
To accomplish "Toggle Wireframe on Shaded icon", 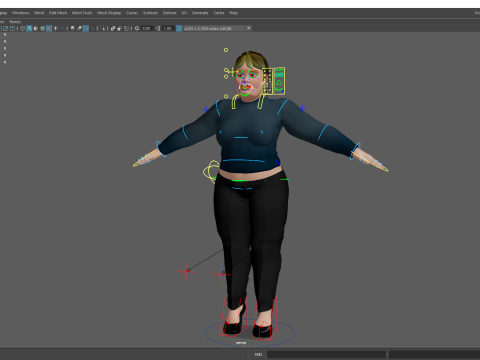I will click(42, 28).
